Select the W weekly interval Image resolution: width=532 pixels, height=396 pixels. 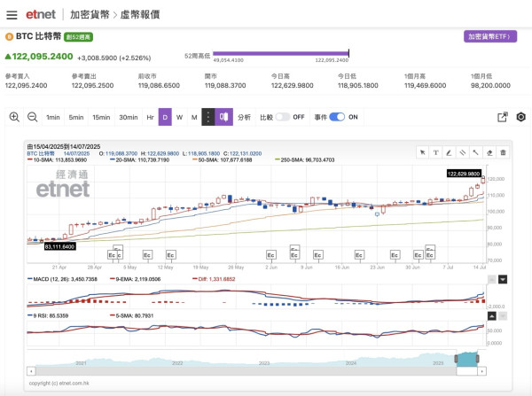click(x=179, y=117)
